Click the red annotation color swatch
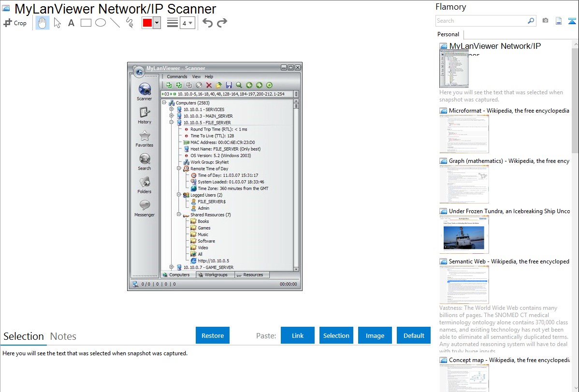579x392 pixels. pos(147,23)
